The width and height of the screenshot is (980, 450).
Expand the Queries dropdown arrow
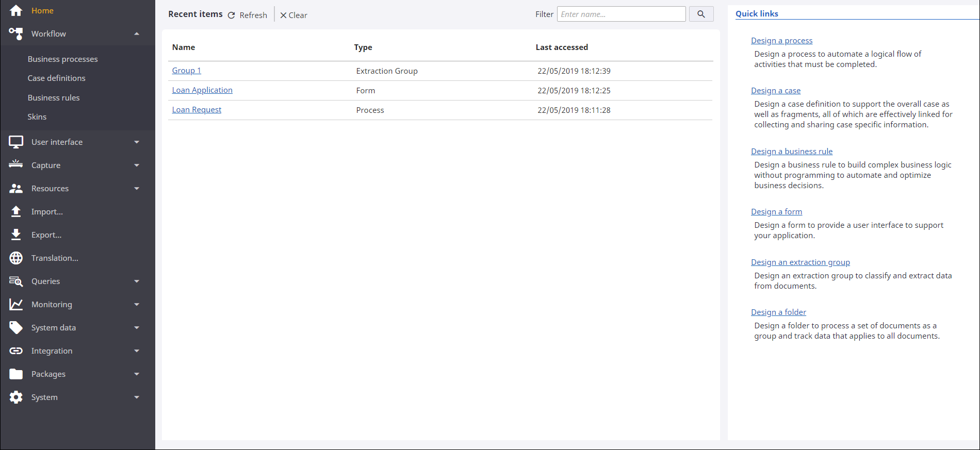(137, 281)
